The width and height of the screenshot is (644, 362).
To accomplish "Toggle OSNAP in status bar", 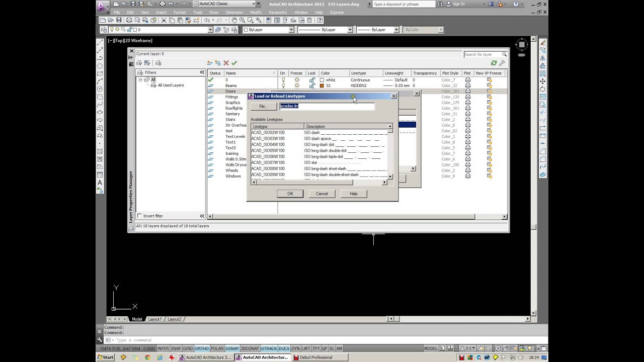I will 232,348.
